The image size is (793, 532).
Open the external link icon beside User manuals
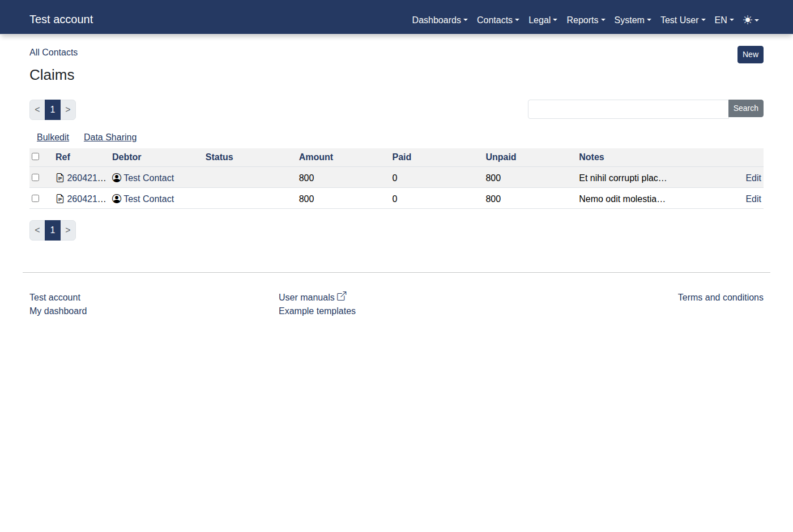342,295
